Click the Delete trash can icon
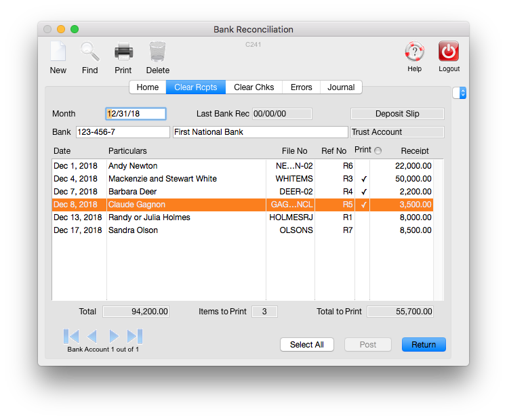Viewport: 507px width, 420px height. [x=157, y=52]
